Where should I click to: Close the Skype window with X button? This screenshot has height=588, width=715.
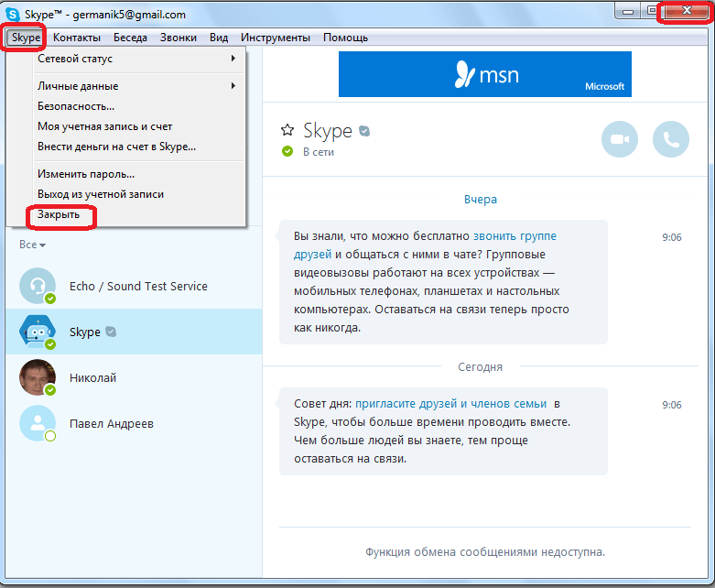687,11
